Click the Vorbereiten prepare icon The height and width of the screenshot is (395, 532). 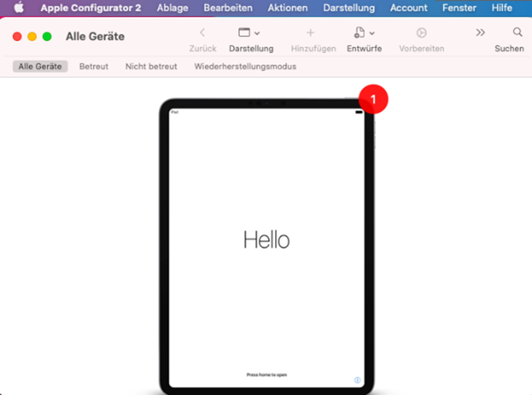(x=421, y=33)
